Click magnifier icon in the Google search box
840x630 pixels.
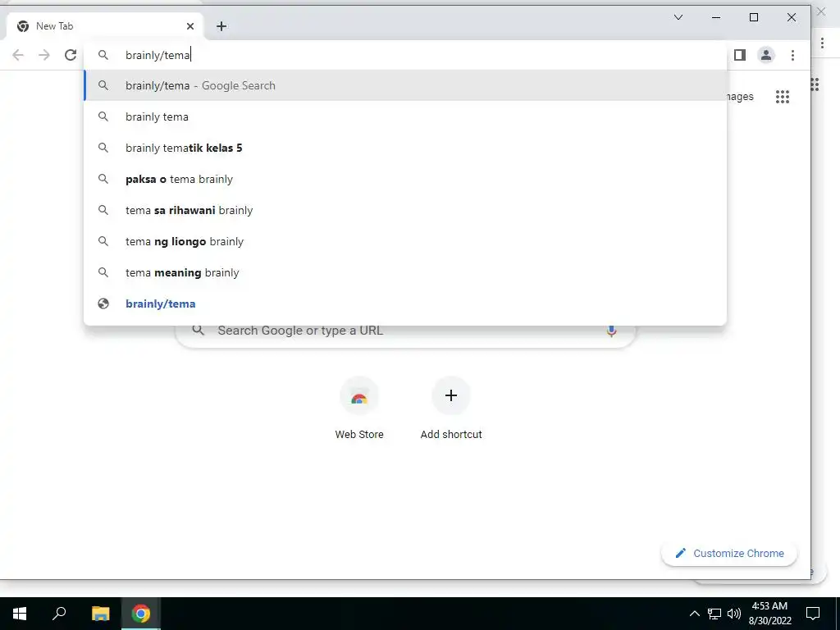click(199, 331)
